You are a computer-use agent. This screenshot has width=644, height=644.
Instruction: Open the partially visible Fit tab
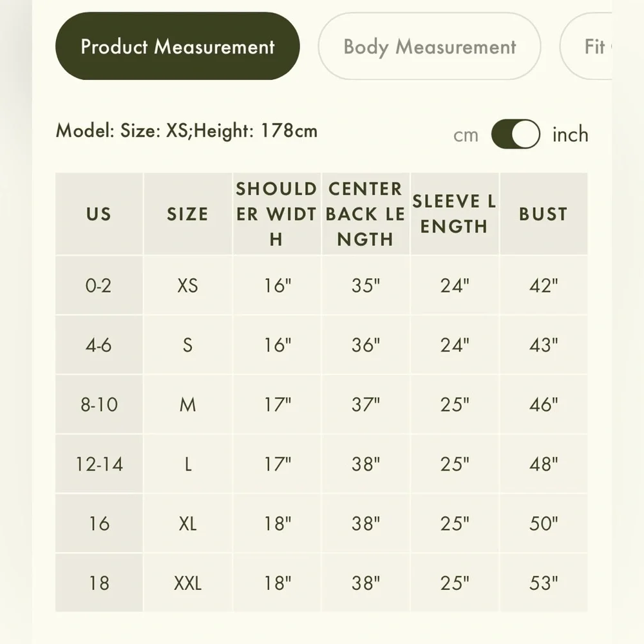point(587,46)
